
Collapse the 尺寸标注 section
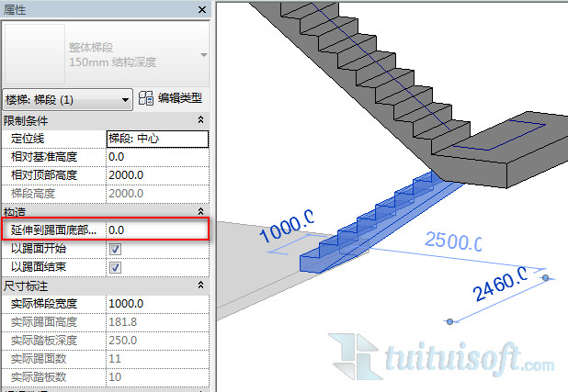tap(200, 286)
